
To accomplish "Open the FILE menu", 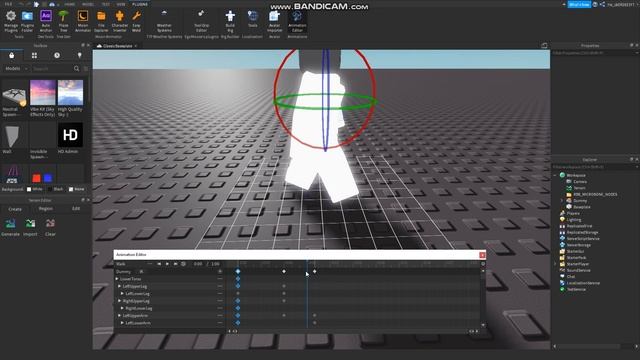I will point(8,4).
